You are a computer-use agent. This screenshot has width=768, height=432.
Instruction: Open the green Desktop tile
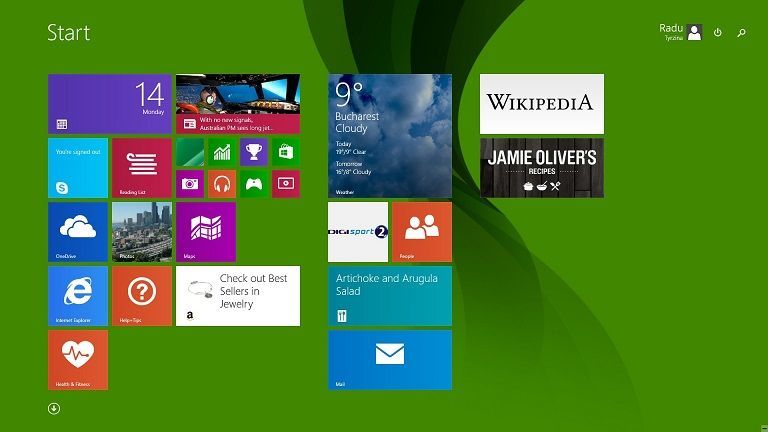pyautogui.click(x=190, y=152)
